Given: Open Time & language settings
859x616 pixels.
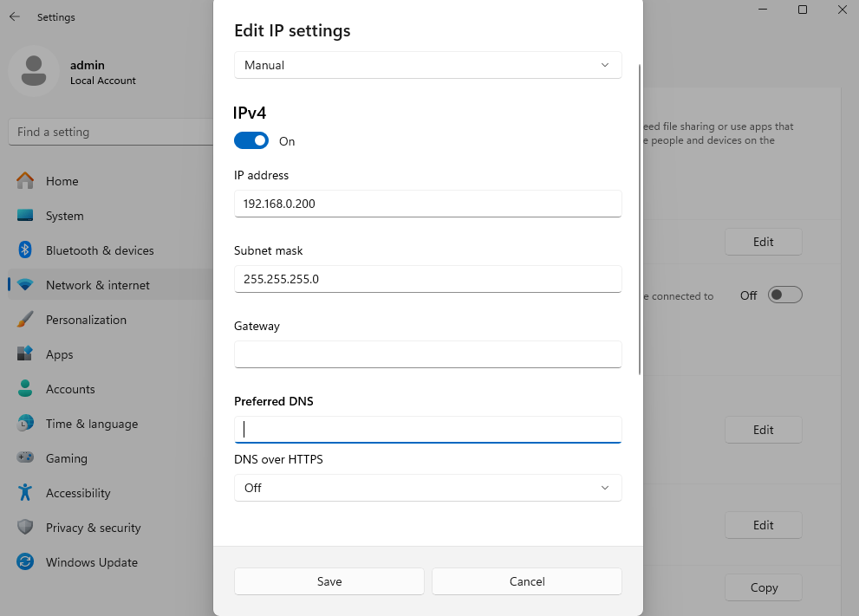Looking at the screenshot, I should (x=111, y=424).
